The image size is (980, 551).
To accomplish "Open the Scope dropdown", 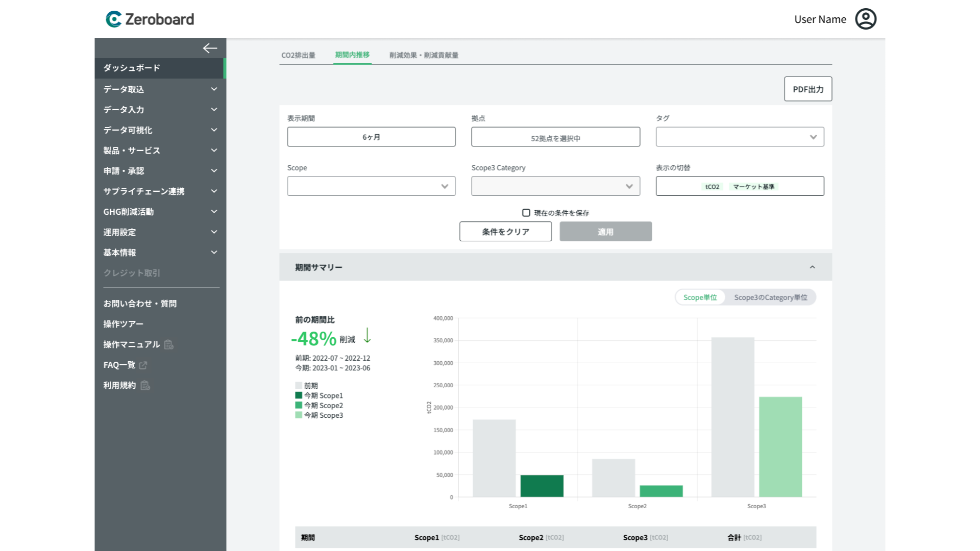I will pyautogui.click(x=371, y=186).
